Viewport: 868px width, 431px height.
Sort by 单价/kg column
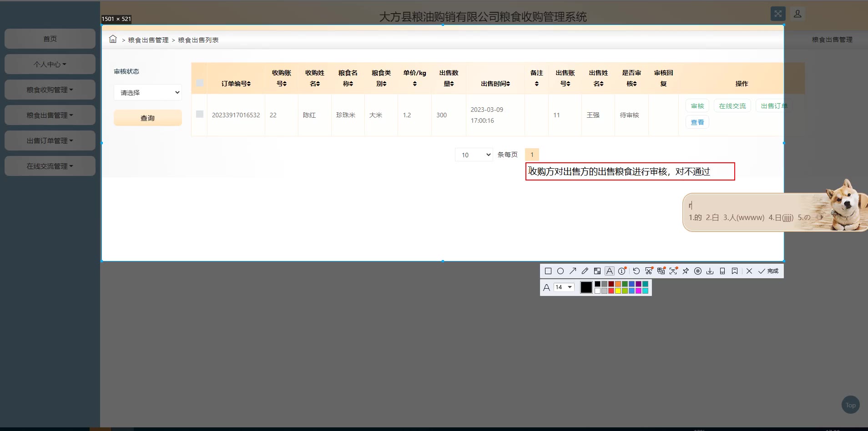tap(415, 78)
